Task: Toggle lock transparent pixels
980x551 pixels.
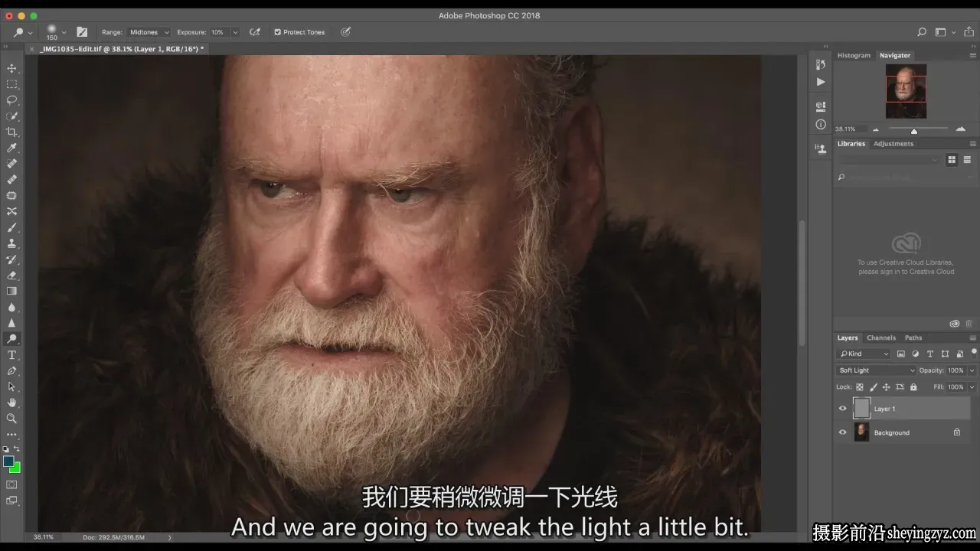Action: (860, 387)
